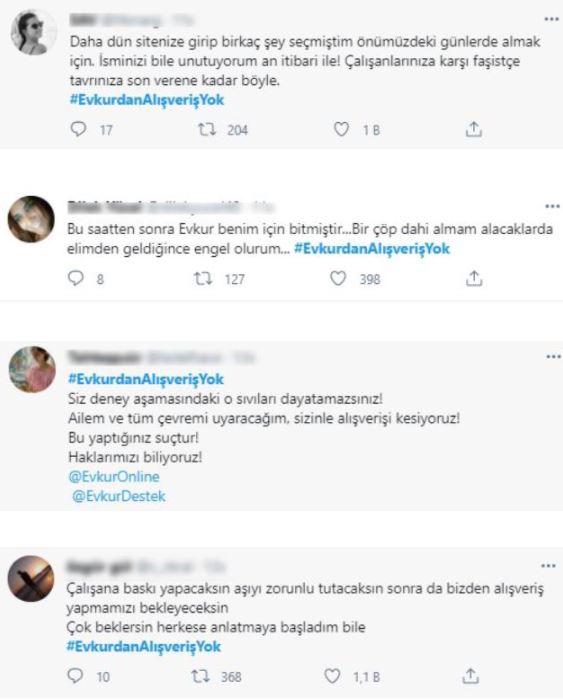Screen dimensions: 563x699
Task: Retweet the post with 368 retweets
Action: point(200,677)
